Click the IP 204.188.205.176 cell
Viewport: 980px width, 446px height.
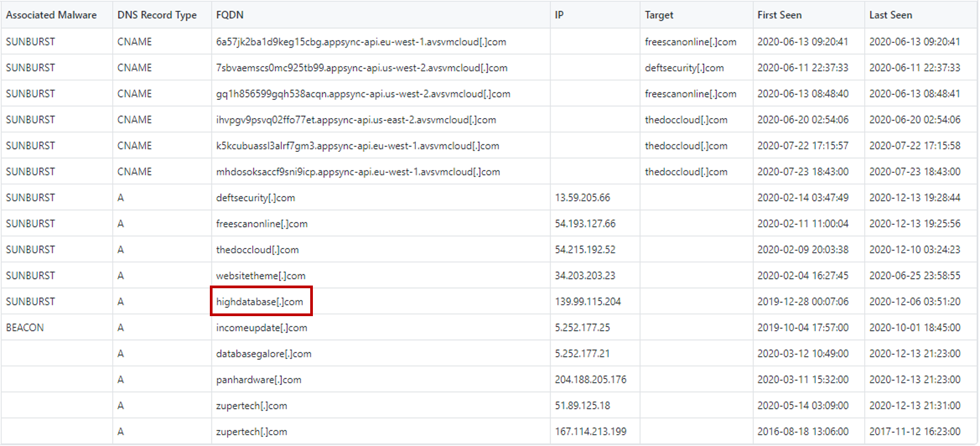(x=590, y=380)
